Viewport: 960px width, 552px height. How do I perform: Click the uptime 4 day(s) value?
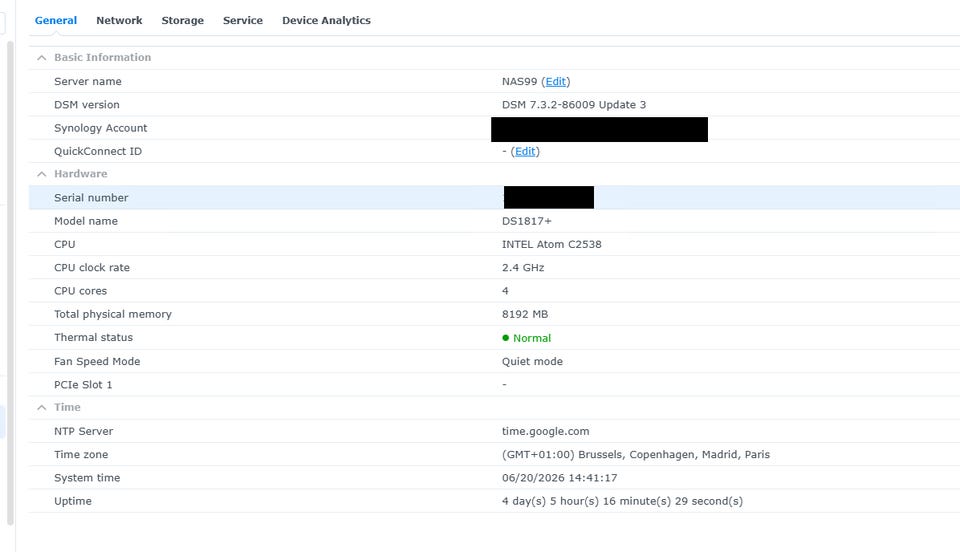point(622,501)
